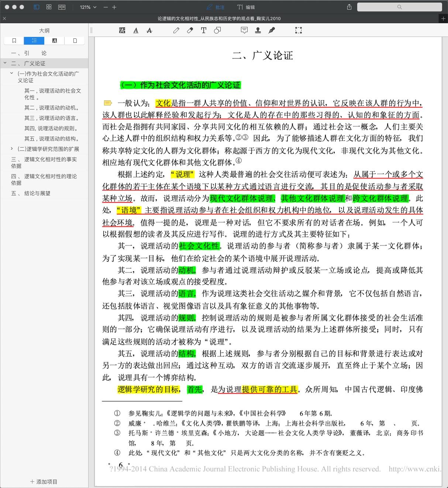This screenshot has width=448, height=488.
Task: Click the green highlight 其他文化群体说理
Action: (x=313, y=198)
